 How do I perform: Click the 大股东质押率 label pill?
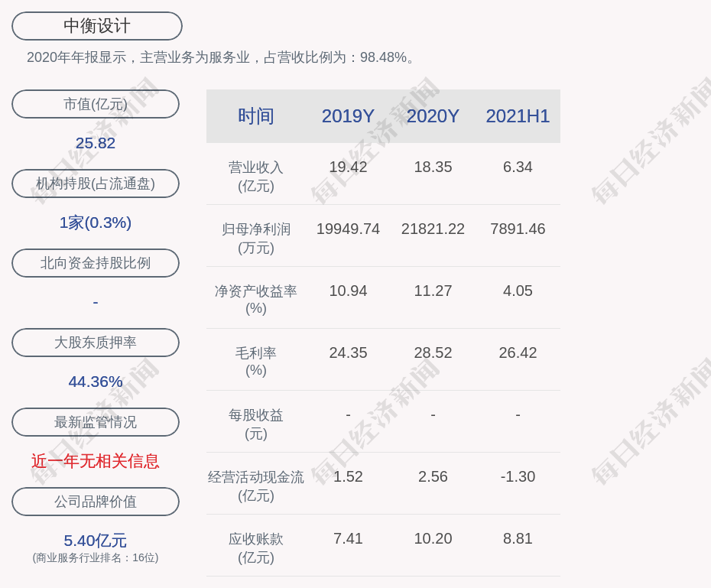click(96, 343)
